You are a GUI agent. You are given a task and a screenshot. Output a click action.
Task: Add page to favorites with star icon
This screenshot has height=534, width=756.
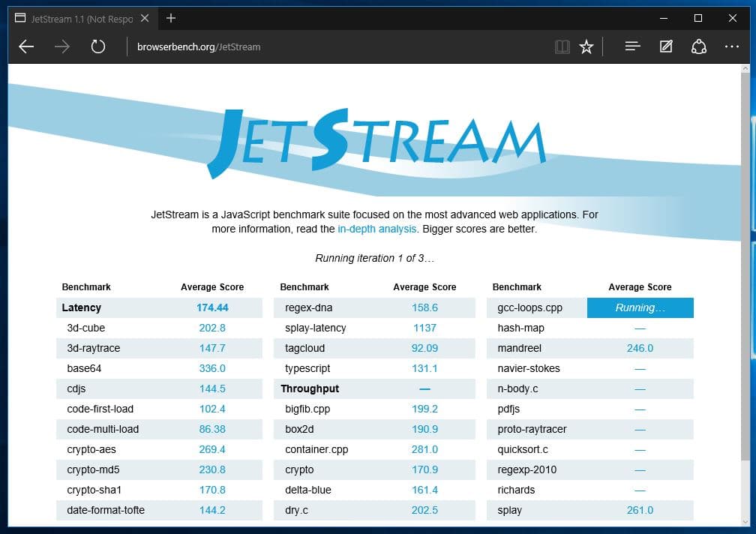586,46
